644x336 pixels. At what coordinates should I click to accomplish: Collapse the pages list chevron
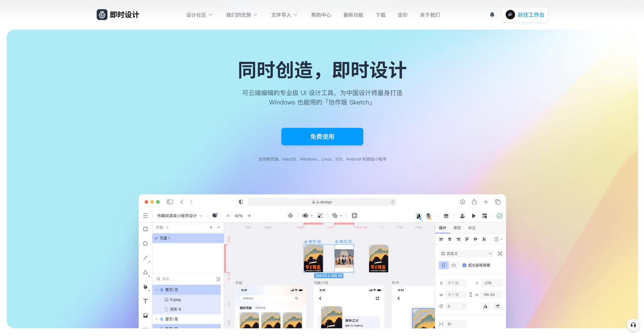click(x=219, y=227)
